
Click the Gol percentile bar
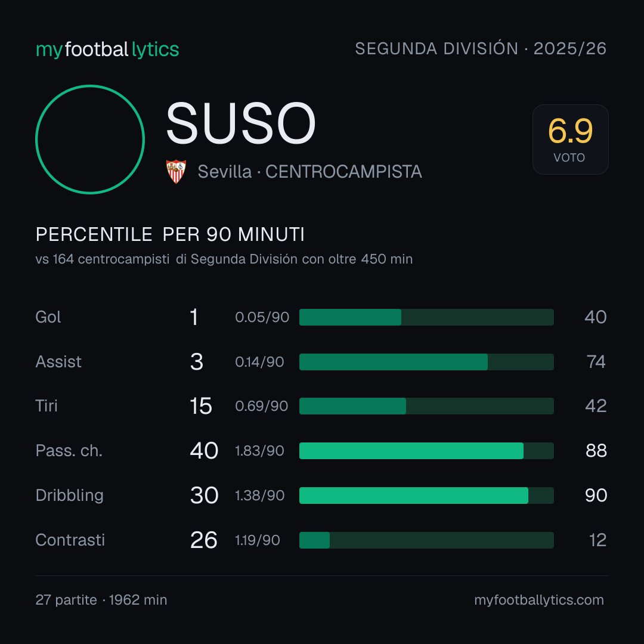pyautogui.click(x=426, y=317)
